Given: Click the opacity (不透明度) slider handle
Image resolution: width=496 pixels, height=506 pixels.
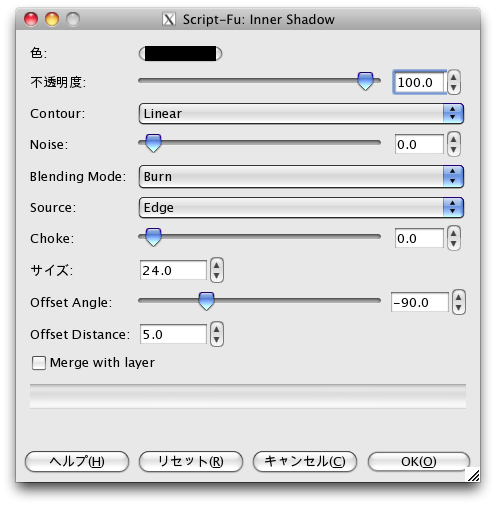Looking at the screenshot, I should click(365, 81).
